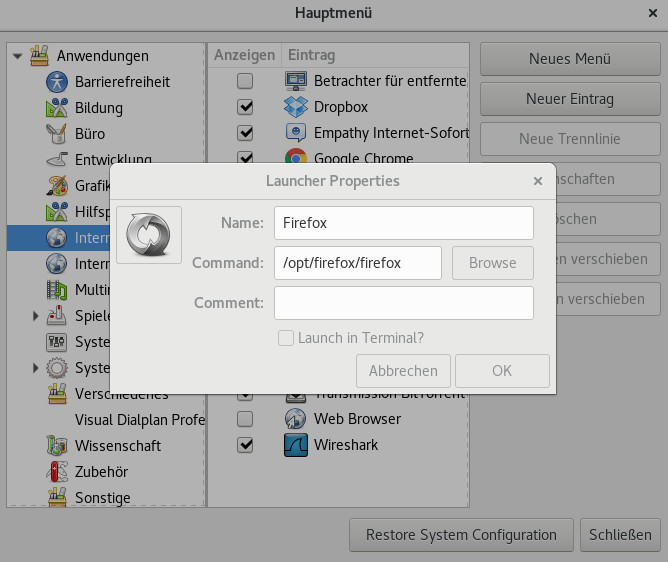
Task: Select the Bildung menu category
Action: (x=98, y=108)
